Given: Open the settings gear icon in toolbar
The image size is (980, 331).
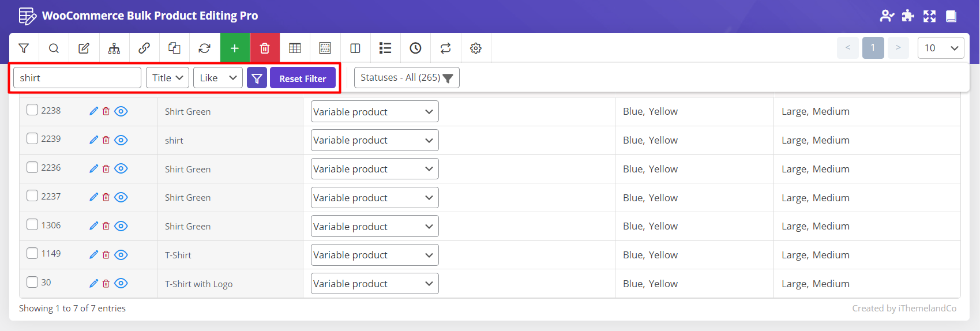Looking at the screenshot, I should pyautogui.click(x=476, y=48).
